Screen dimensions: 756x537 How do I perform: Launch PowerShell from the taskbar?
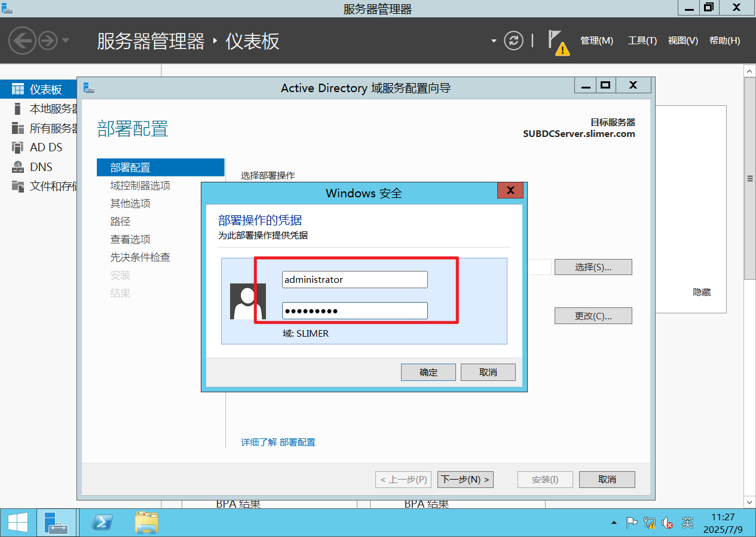(x=102, y=523)
